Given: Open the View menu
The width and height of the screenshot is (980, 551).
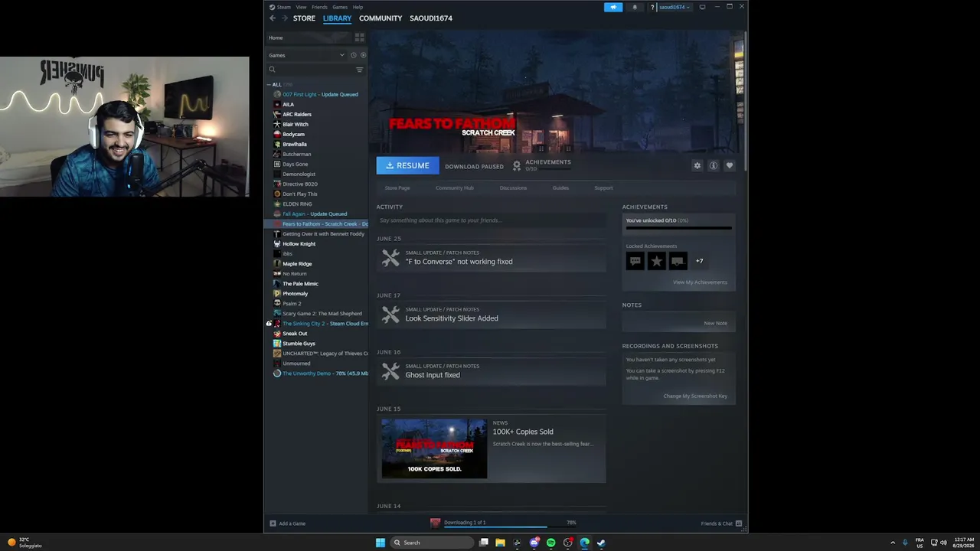Looking at the screenshot, I should (x=301, y=7).
